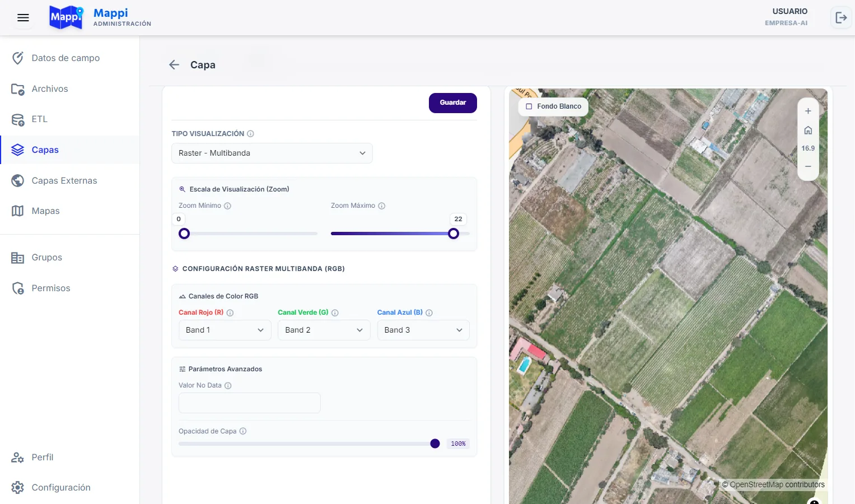Image resolution: width=855 pixels, height=504 pixels.
Task: Reset map view with home icon
Action: [x=808, y=130]
